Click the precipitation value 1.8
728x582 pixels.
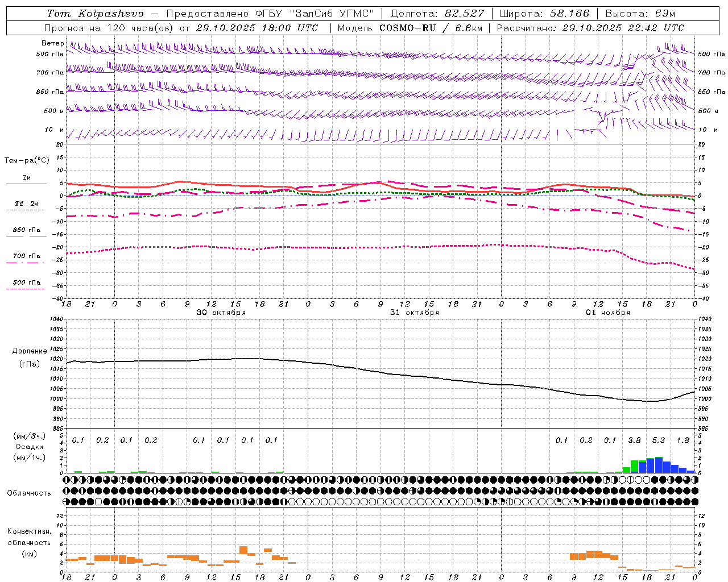[x=682, y=440]
